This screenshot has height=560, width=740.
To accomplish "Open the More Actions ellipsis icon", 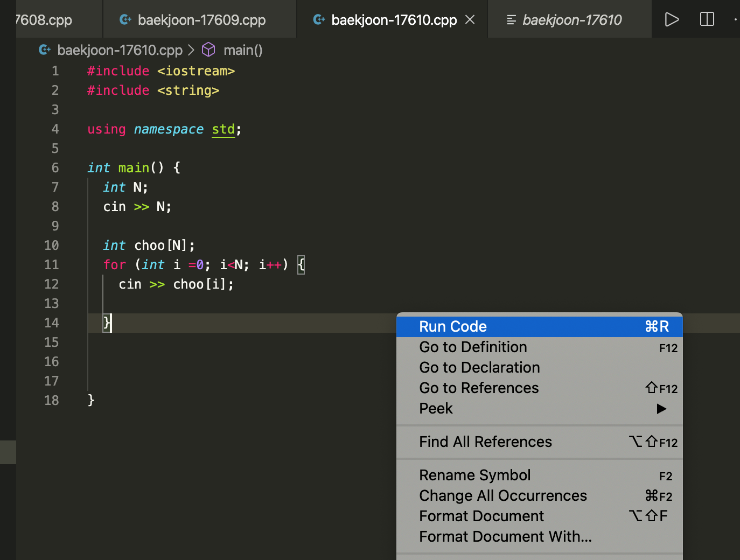I will click(x=736, y=19).
